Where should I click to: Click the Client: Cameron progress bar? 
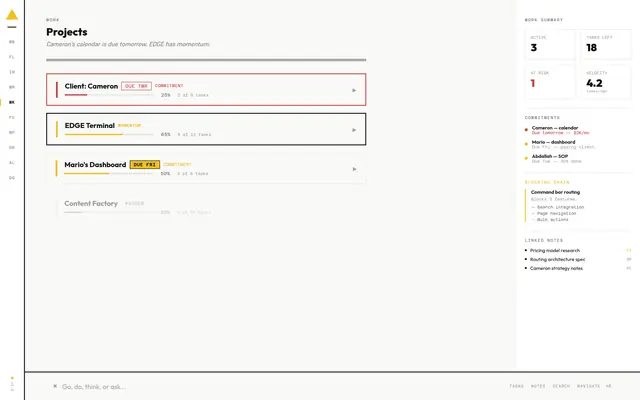pyautogui.click(x=109, y=95)
